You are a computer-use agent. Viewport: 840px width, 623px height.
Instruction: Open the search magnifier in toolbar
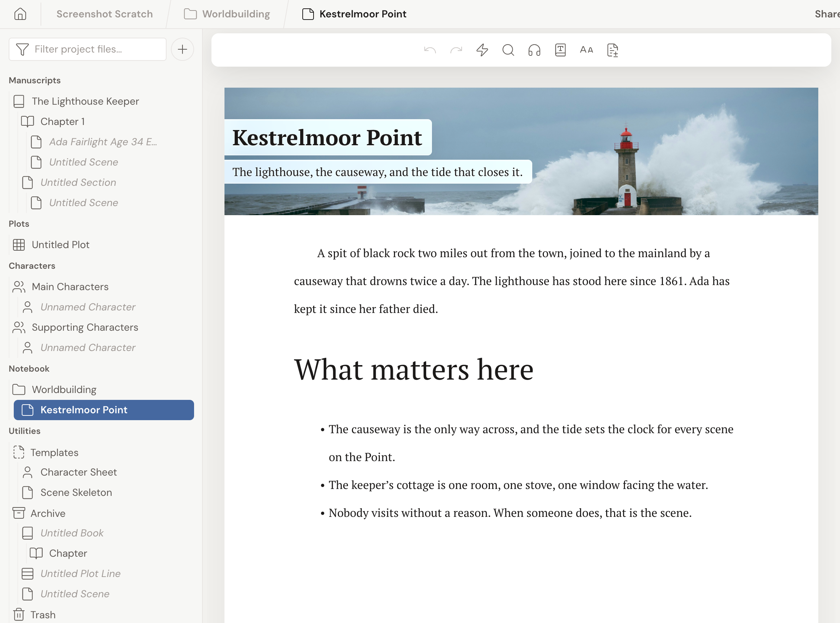tap(508, 50)
